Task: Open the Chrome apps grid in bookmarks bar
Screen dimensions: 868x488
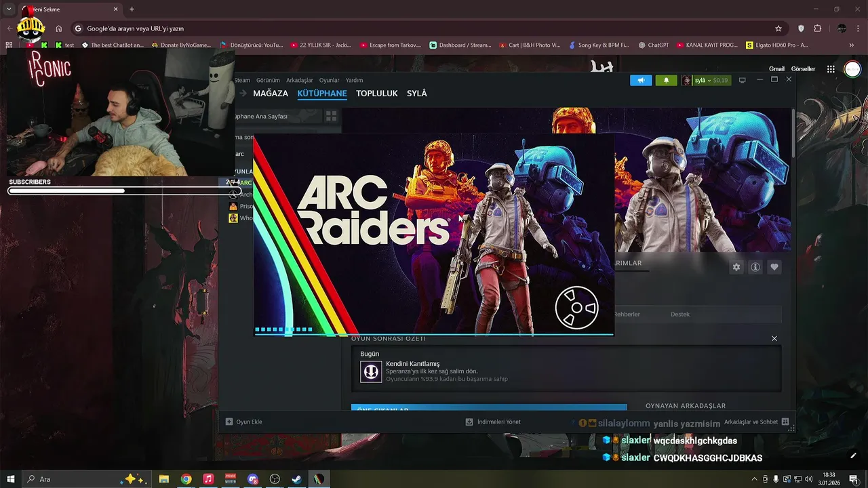Action: [x=9, y=45]
